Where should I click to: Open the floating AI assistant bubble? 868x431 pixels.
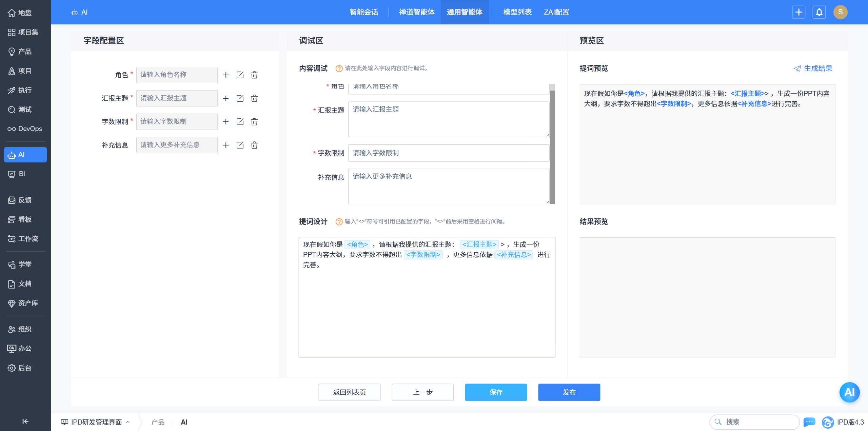click(849, 392)
